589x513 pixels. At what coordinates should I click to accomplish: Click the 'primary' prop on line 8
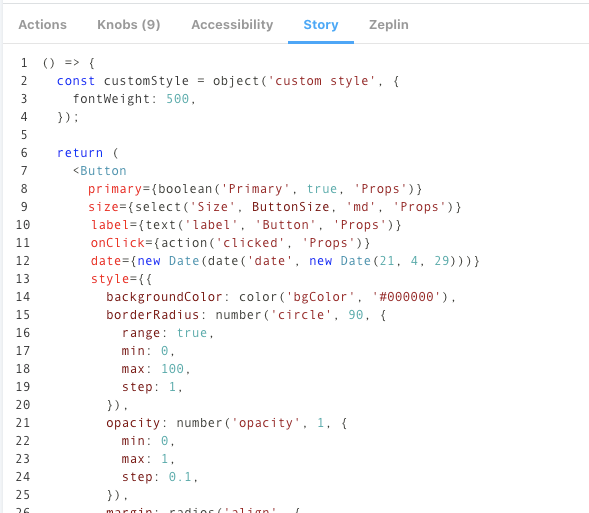(115, 189)
